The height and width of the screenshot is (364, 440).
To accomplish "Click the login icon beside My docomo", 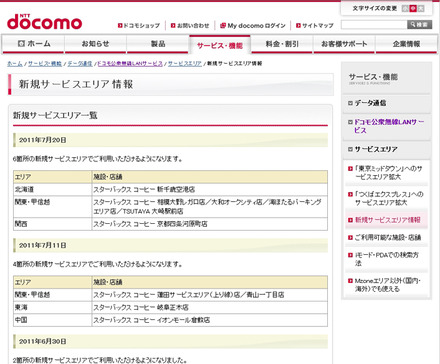I will click(x=223, y=25).
